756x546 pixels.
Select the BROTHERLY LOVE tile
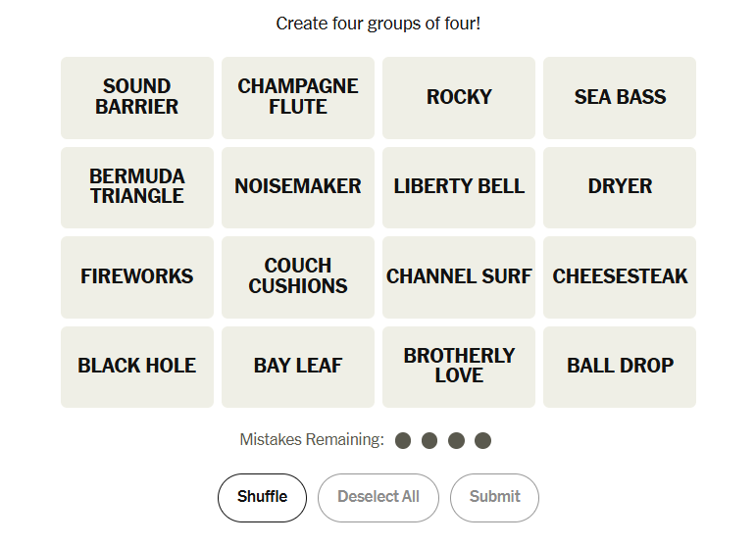459,367
